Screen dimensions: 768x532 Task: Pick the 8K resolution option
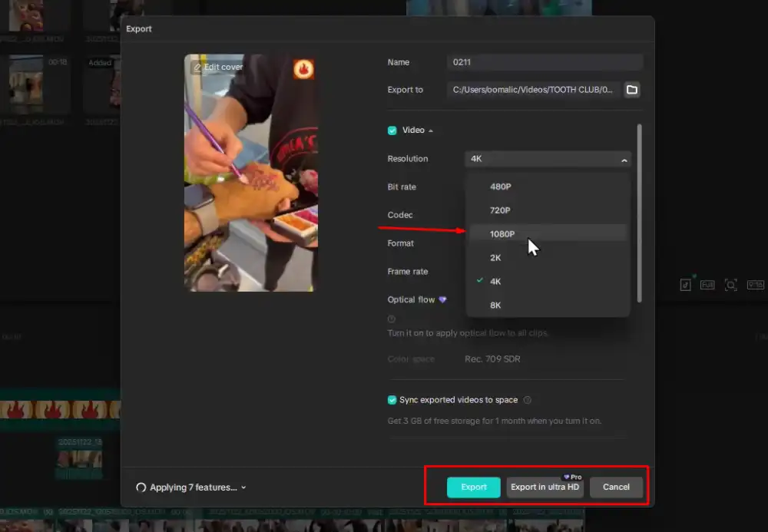pyautogui.click(x=495, y=305)
